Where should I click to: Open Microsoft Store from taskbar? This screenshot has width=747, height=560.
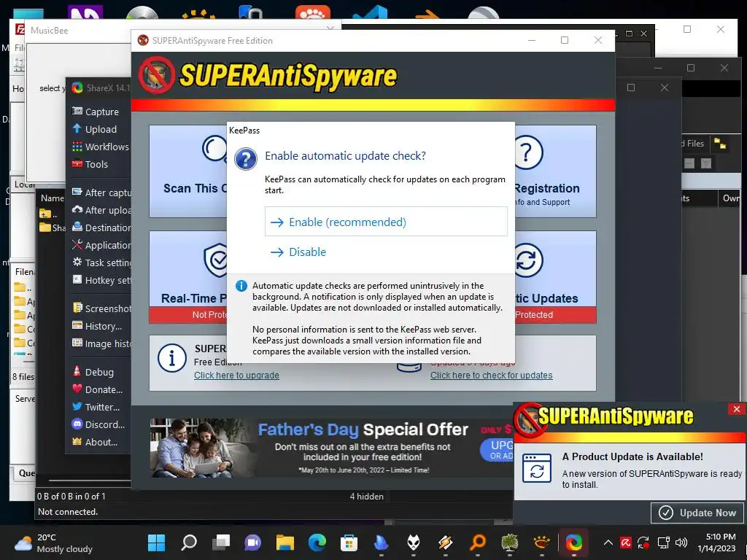point(349,542)
